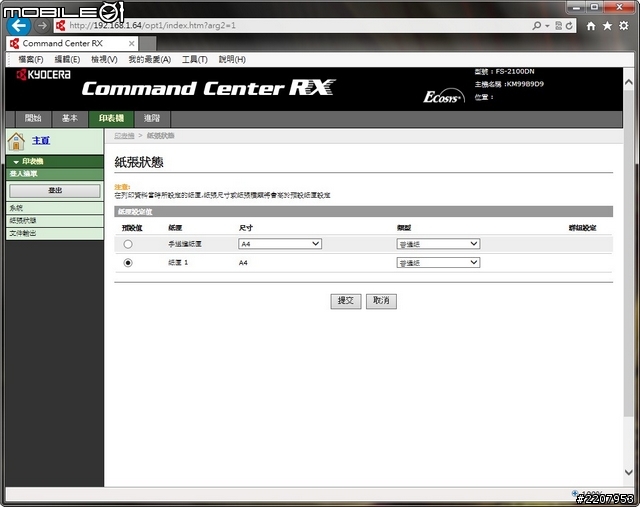Collapse the 印表機 sidebar section
This screenshot has width=640, height=507.
click(54, 162)
